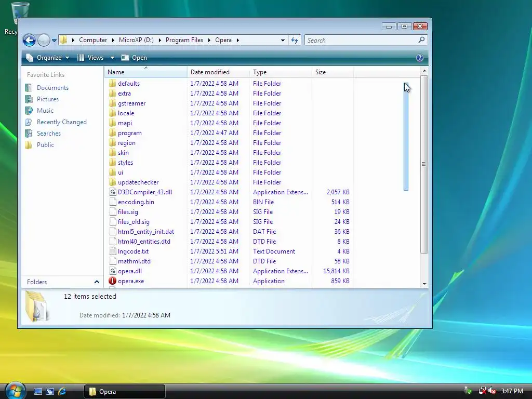The width and height of the screenshot is (532, 399).
Task: Launch Internet Explorer from quick launch
Action: click(x=62, y=392)
